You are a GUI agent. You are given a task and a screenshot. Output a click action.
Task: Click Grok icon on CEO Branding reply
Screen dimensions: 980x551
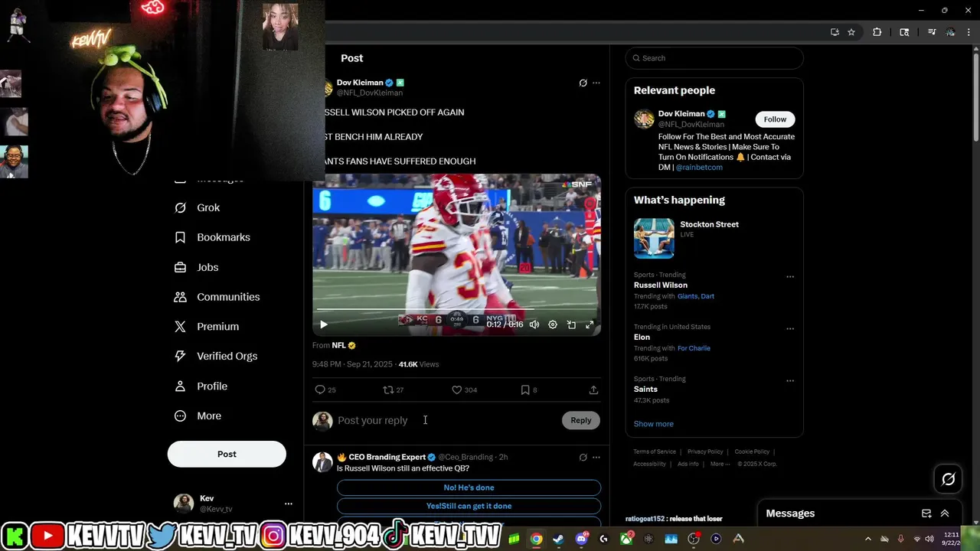click(583, 457)
